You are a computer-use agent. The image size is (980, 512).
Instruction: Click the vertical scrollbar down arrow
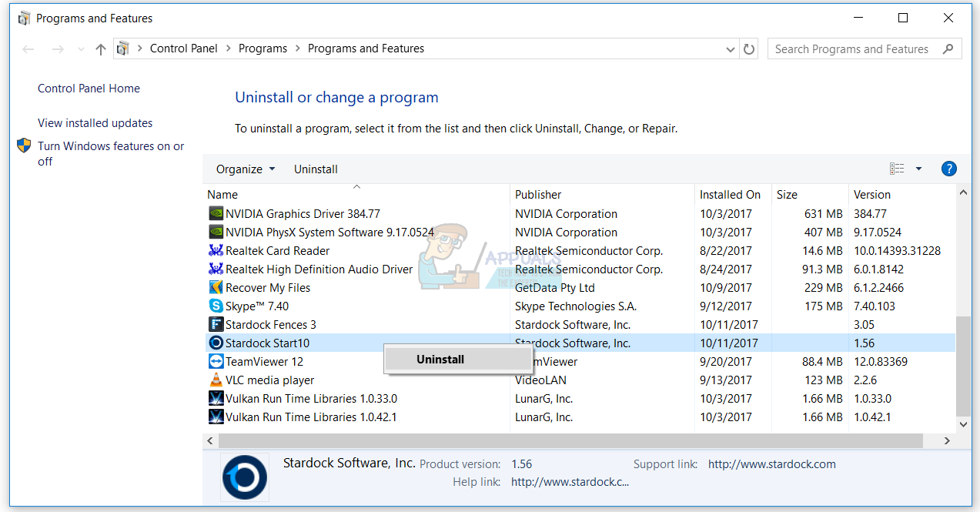(963, 424)
